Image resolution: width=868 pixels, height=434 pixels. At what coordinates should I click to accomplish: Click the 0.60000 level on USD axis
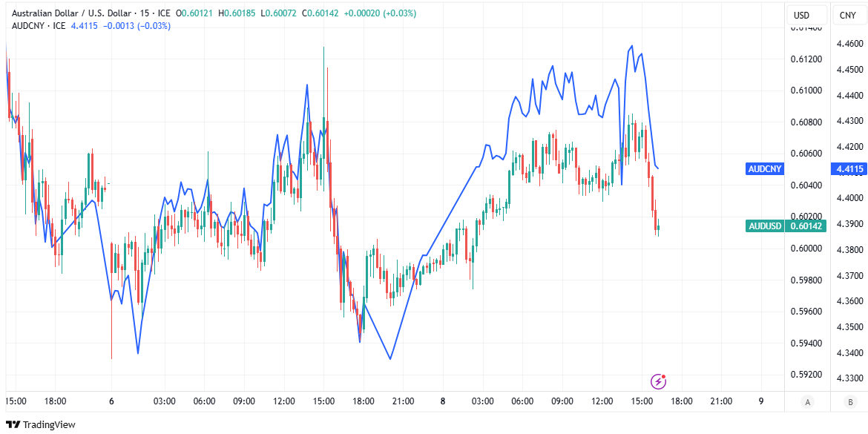click(x=806, y=249)
